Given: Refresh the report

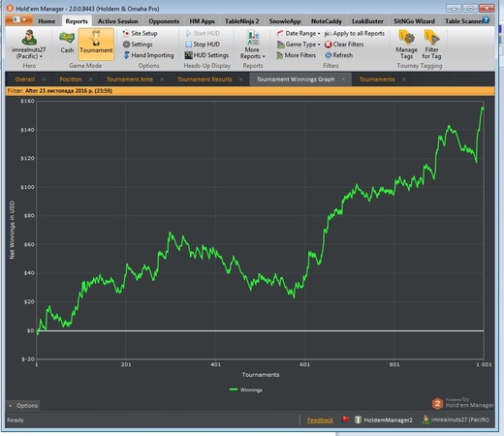Looking at the screenshot, I should tap(338, 55).
